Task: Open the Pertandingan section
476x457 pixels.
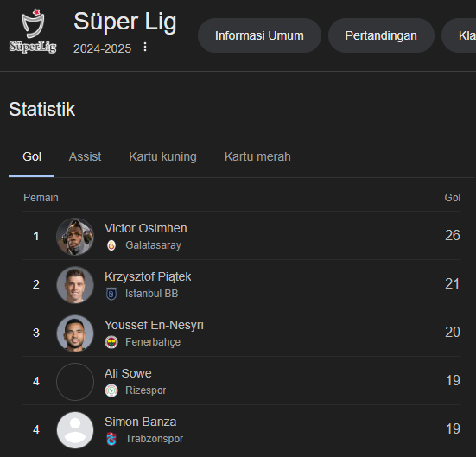Action: coord(381,35)
